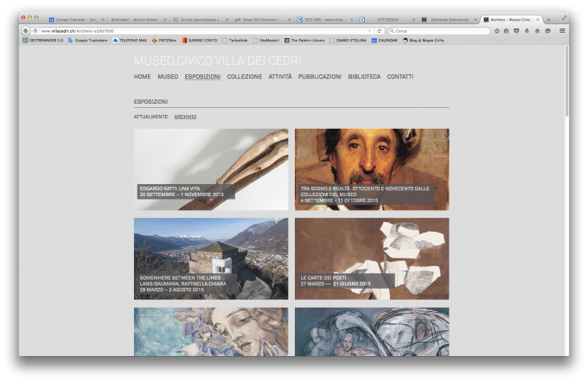The image size is (588, 382).
Task: Open the CALENDAR bookmark
Action: [x=385, y=41]
